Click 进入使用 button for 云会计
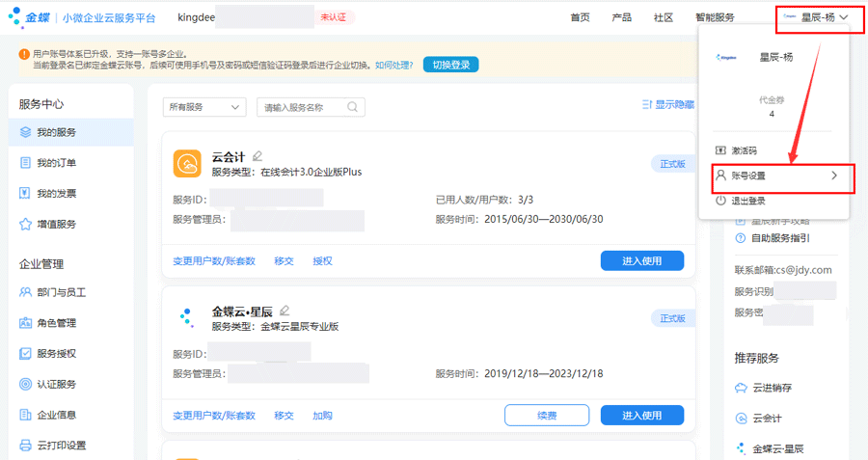The image size is (868, 460). point(642,260)
